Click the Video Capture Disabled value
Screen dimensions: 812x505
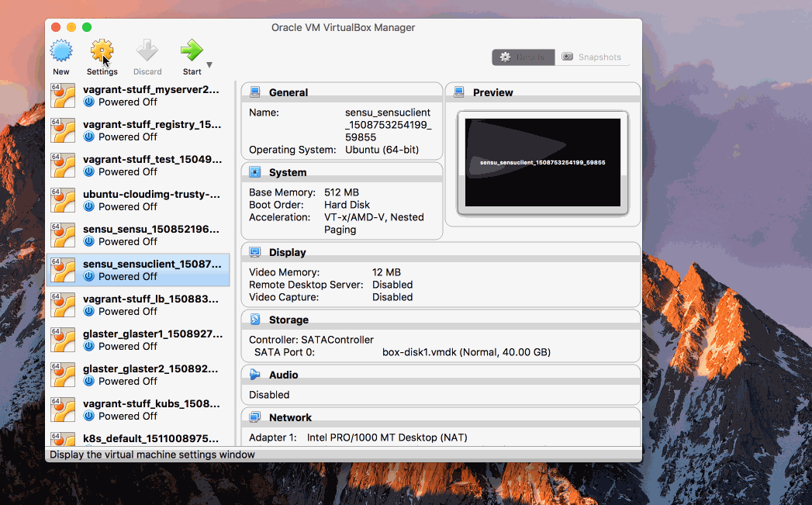392,297
